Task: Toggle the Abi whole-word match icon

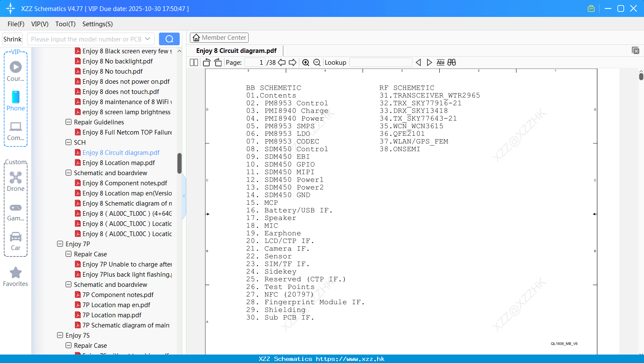Action: click(440, 63)
